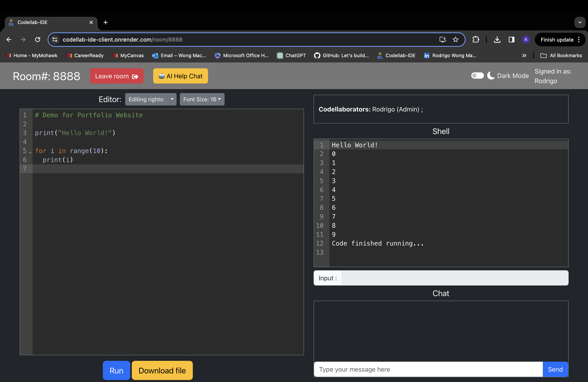Screen dimensions: 588x382
Task: Open the GitHub bookmark icon
Action: point(317,56)
